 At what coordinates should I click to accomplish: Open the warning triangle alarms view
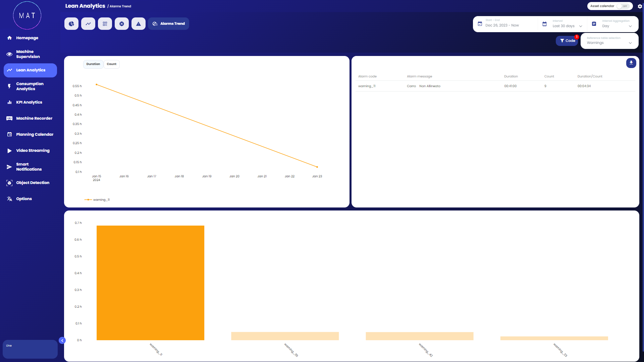tap(139, 24)
